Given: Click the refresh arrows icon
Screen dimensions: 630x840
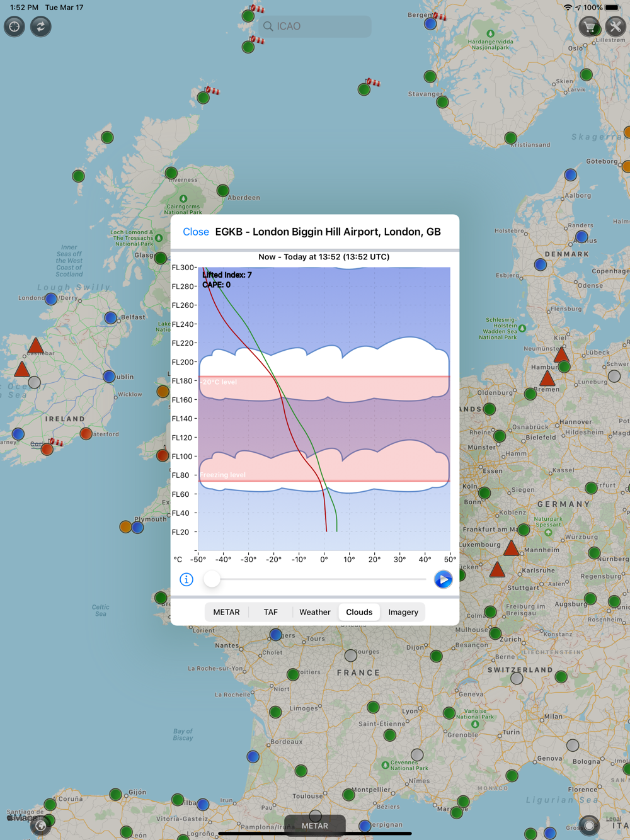Looking at the screenshot, I should [41, 26].
